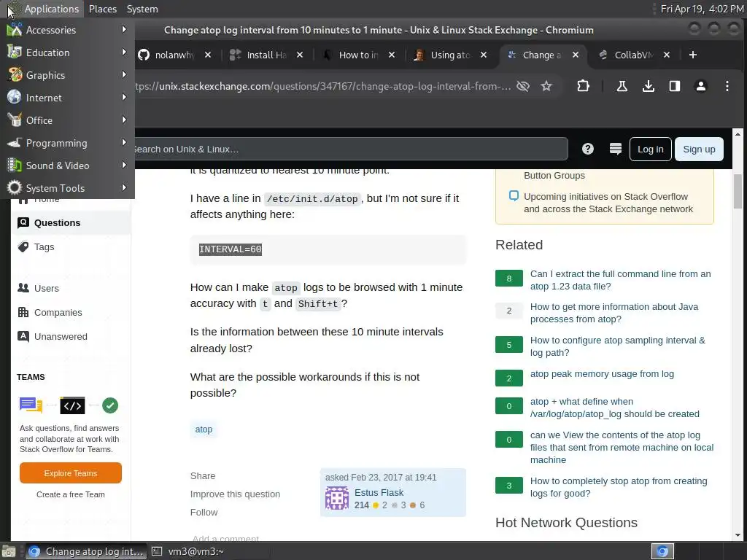Close the nolanwhy tab
The image size is (747, 560).
click(208, 55)
